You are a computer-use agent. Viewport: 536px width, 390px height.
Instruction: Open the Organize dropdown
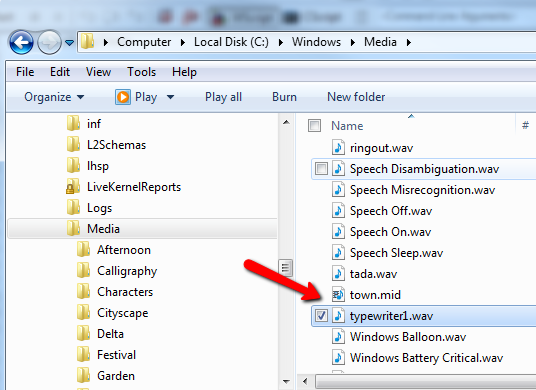coord(54,97)
